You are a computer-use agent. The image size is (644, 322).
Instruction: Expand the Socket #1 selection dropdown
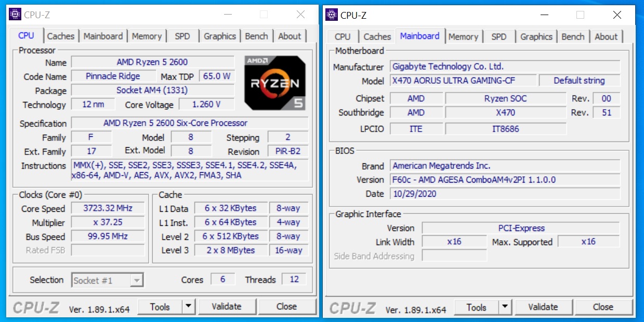click(137, 280)
